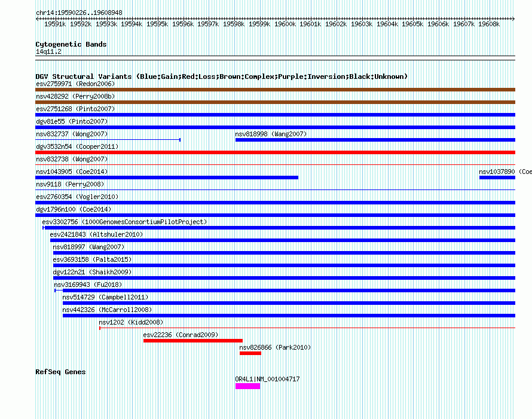Click the nsv826866 red bar
This screenshot has height=419, width=532.
coord(250,353)
